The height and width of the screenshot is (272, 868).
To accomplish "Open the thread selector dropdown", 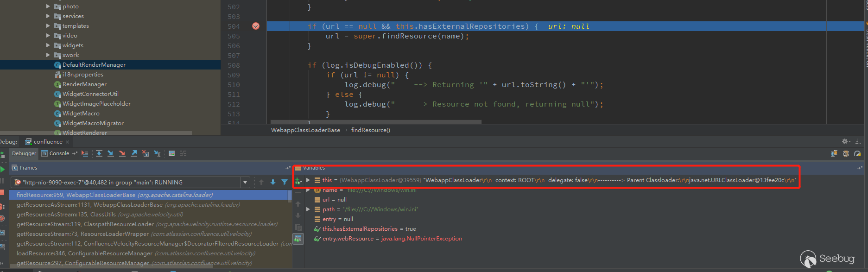I will coord(245,183).
